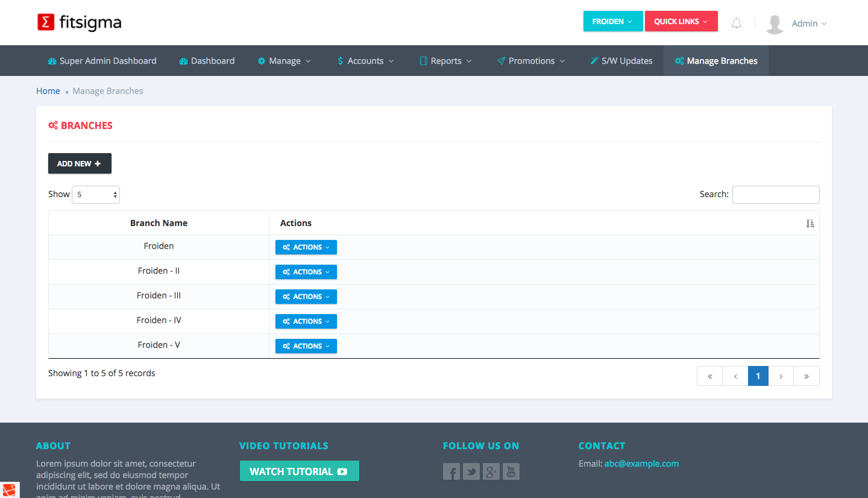Open the Twitter social icon
Screen dimensions: 868x498
pos(471,471)
